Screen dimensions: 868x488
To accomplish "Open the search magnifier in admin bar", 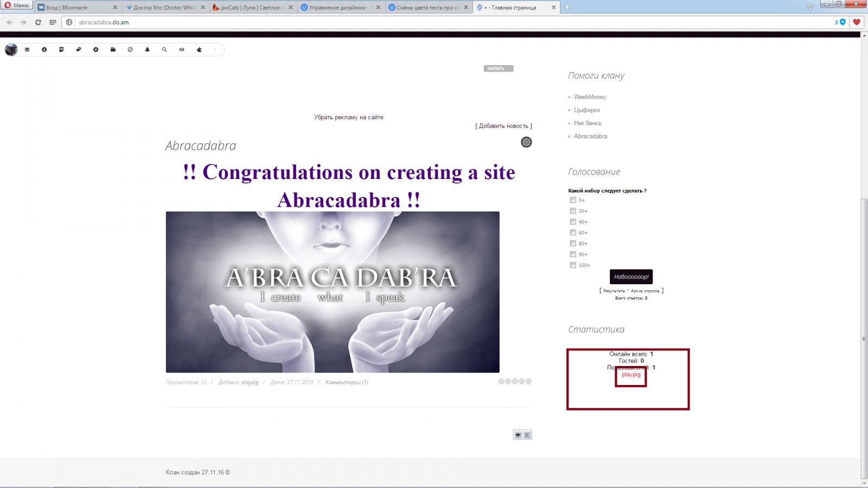I will coord(164,49).
